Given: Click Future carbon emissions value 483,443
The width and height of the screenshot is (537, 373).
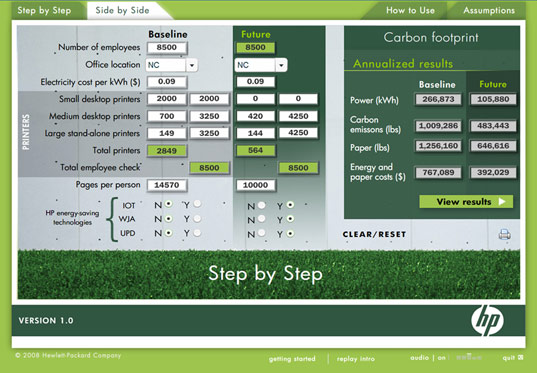Looking at the screenshot, I should [493, 126].
